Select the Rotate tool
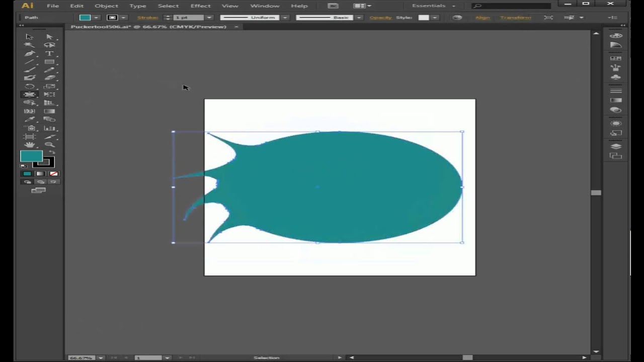 click(x=30, y=86)
